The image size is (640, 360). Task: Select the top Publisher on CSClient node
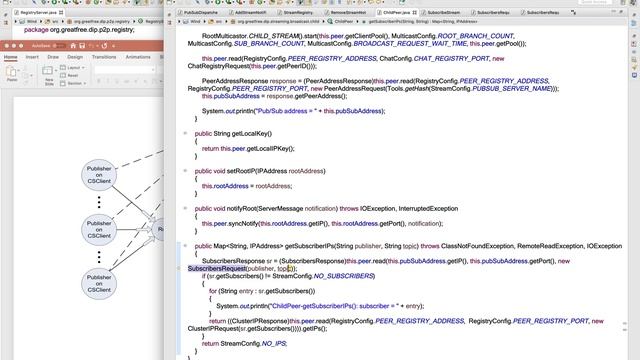pos(99,175)
